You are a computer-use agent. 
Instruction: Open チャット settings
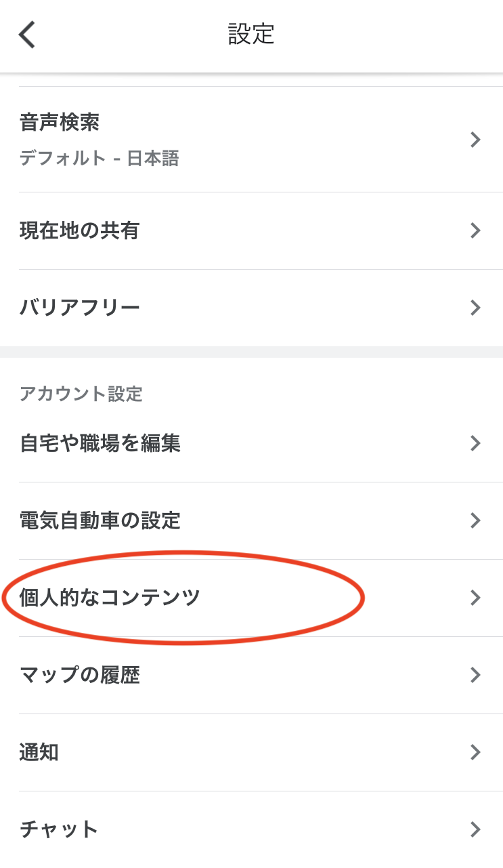pyautogui.click(x=59, y=829)
